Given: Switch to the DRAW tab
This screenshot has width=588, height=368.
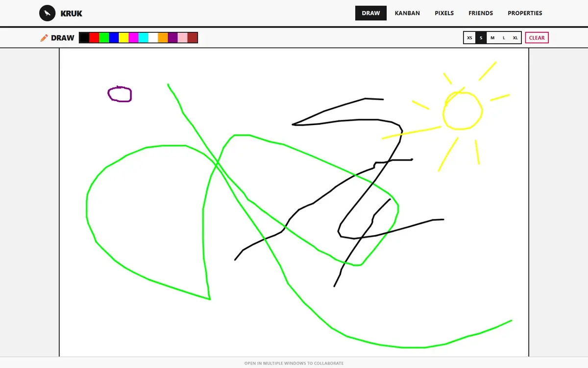Looking at the screenshot, I should point(371,13).
